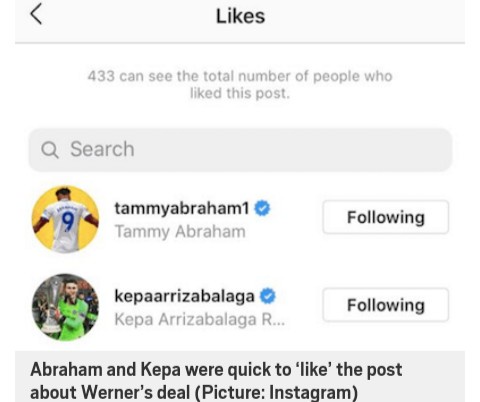Image resolution: width=480 pixels, height=402 pixels.
Task: Click the 'Abraham and Kepa were quick' caption
Action: click(216, 381)
